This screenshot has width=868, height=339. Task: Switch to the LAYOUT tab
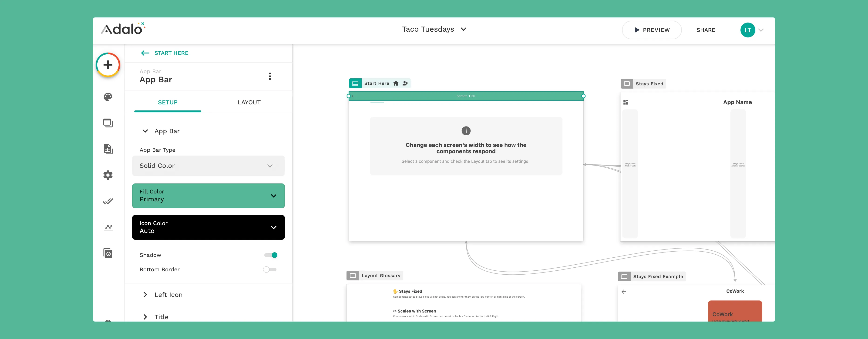tap(249, 102)
